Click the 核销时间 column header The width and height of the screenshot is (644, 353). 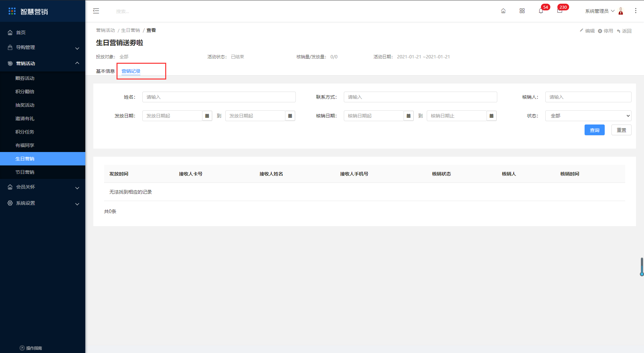[570, 174]
